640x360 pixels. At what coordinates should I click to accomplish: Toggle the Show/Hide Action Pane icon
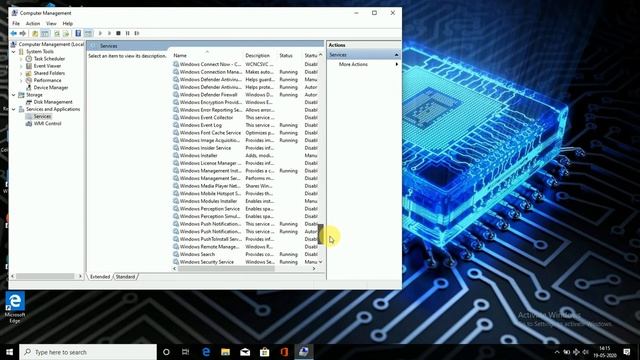88,33
